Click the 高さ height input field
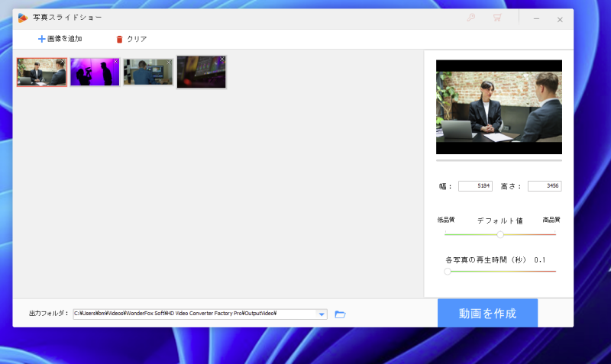Screen dimensions: 611x364 coord(544,185)
